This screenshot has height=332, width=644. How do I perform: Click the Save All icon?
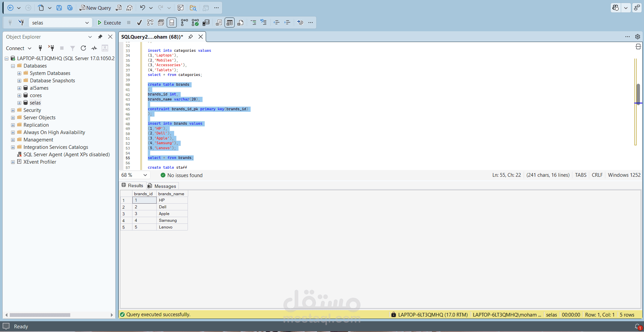(x=70, y=8)
